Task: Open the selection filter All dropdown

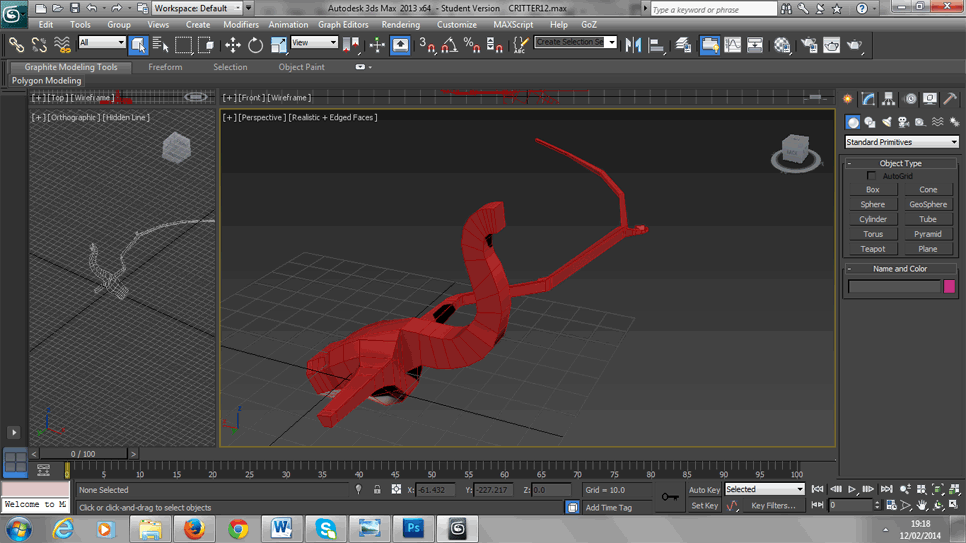Action: point(102,43)
